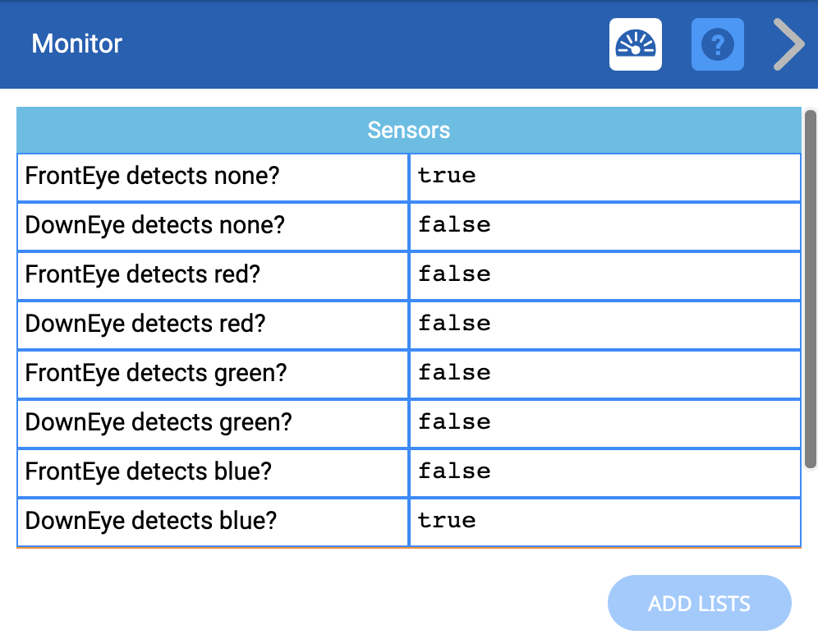Click the true value for FrontEye none
This screenshot has width=818, height=644.
(x=447, y=176)
